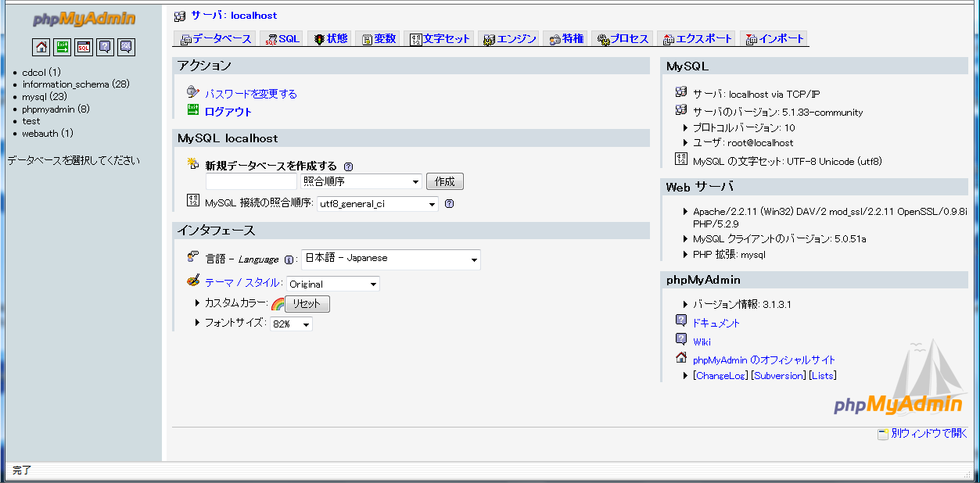
Task: Open the Wiki link
Action: tap(702, 342)
